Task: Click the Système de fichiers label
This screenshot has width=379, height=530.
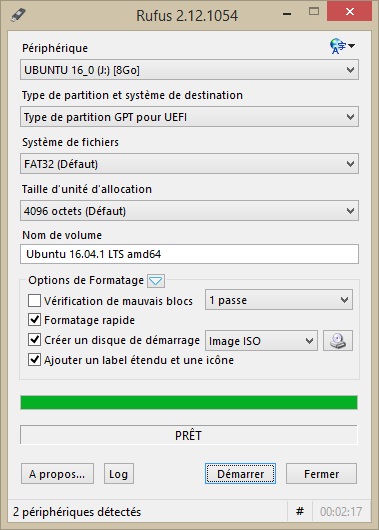Action: [x=70, y=142]
